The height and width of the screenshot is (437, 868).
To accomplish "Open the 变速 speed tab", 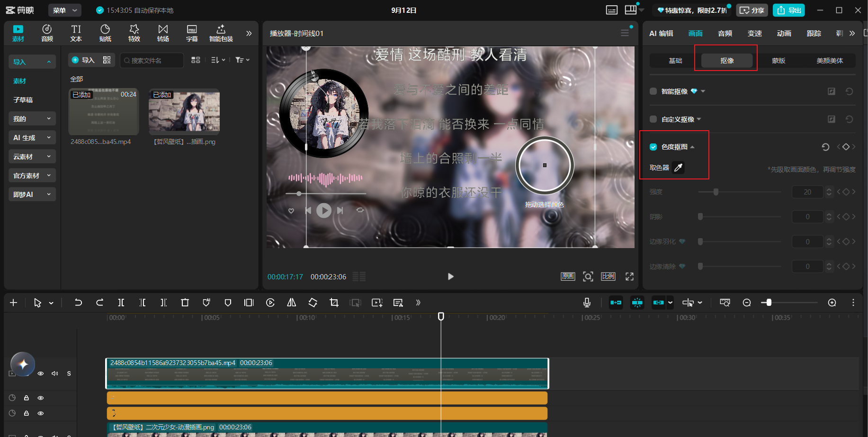I will [x=755, y=33].
